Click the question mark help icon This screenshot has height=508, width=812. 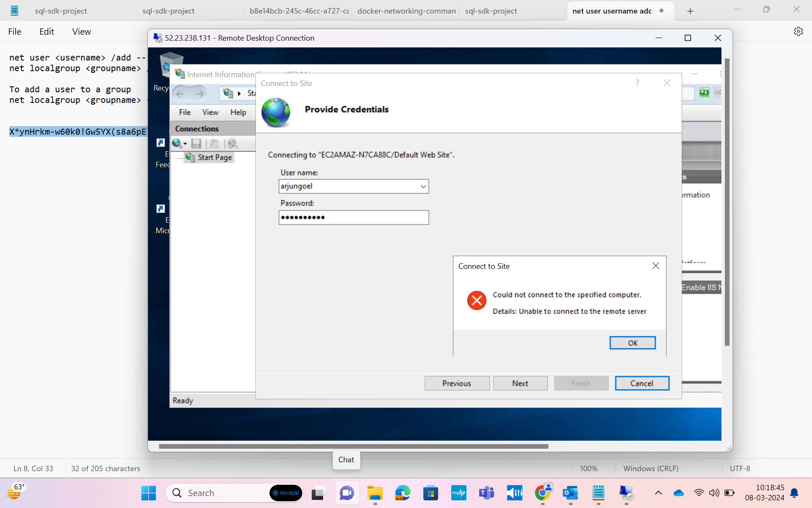pos(637,83)
